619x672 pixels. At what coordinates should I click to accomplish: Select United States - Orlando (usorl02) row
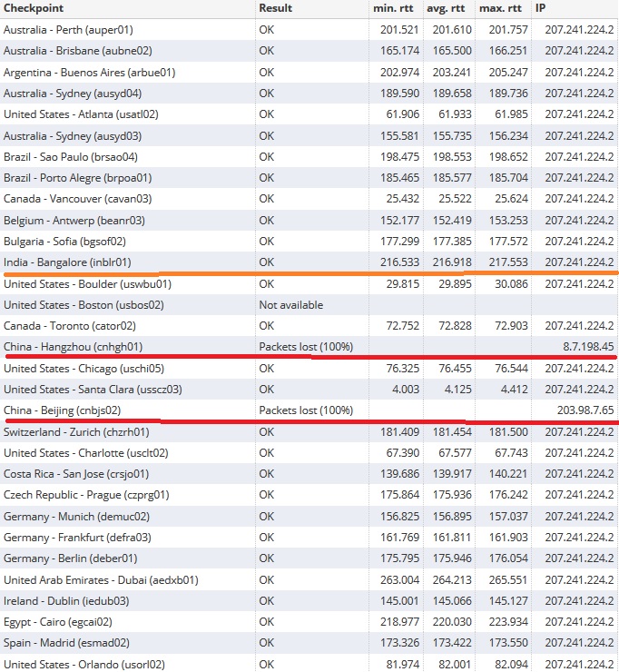pos(84,664)
